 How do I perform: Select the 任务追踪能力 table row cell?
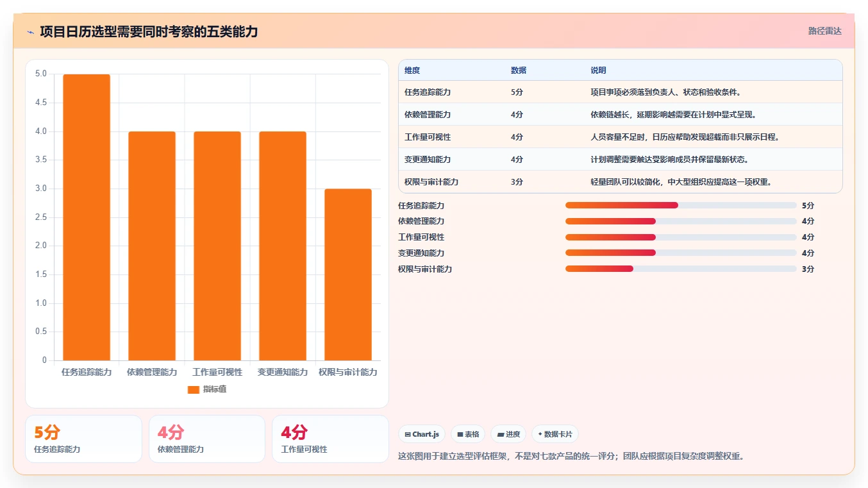coord(428,92)
